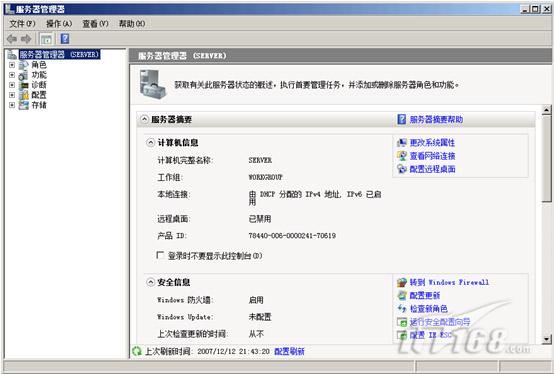Check the 登录时不要显示此控制台 checkbox
Image resolution: width=554 pixels, height=374 pixels.
(x=160, y=255)
